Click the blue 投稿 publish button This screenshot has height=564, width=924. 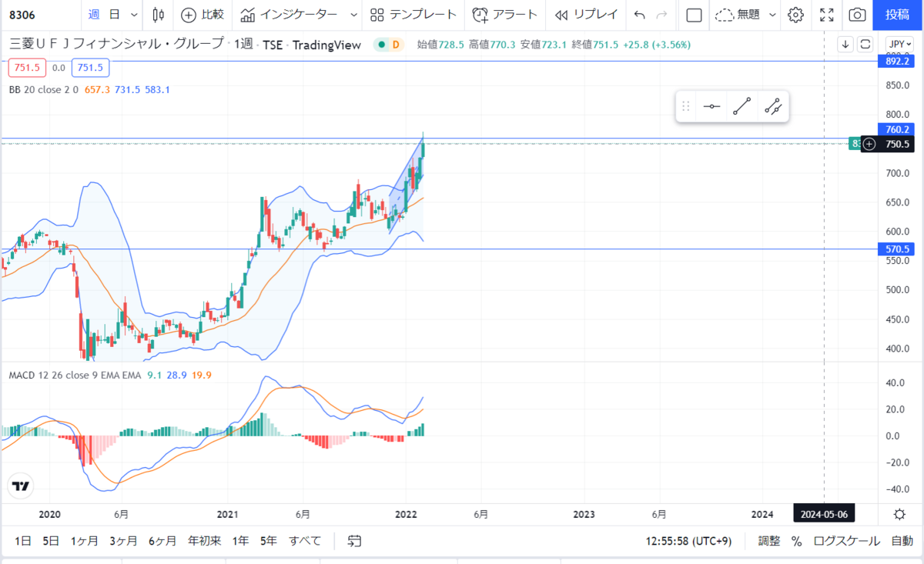[x=897, y=15]
